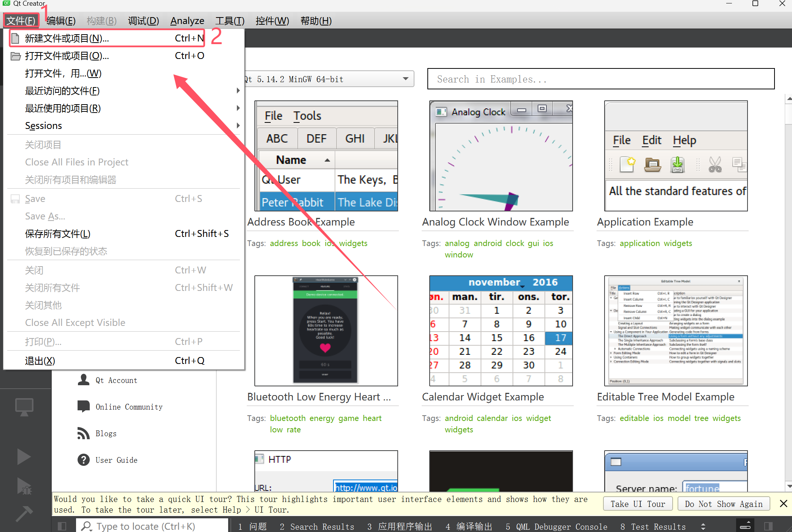792x532 pixels.
Task: Open the Editable Tree Model Example thumbnail
Action: pyautogui.click(x=676, y=331)
